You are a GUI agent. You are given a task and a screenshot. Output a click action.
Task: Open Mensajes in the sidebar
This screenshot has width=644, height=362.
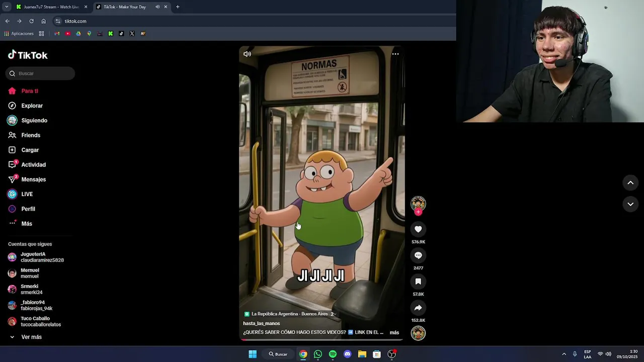click(x=27, y=179)
